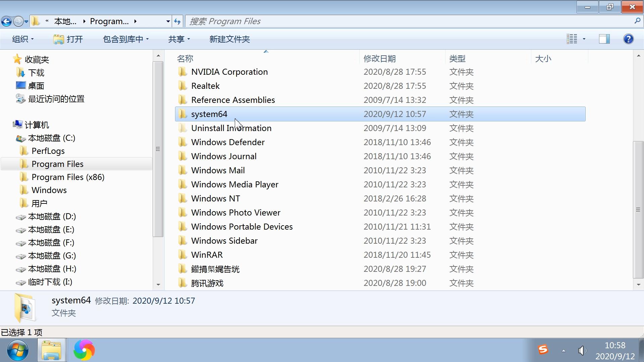Click the refresh button beside address bar
The image size is (644, 362).
tap(177, 21)
